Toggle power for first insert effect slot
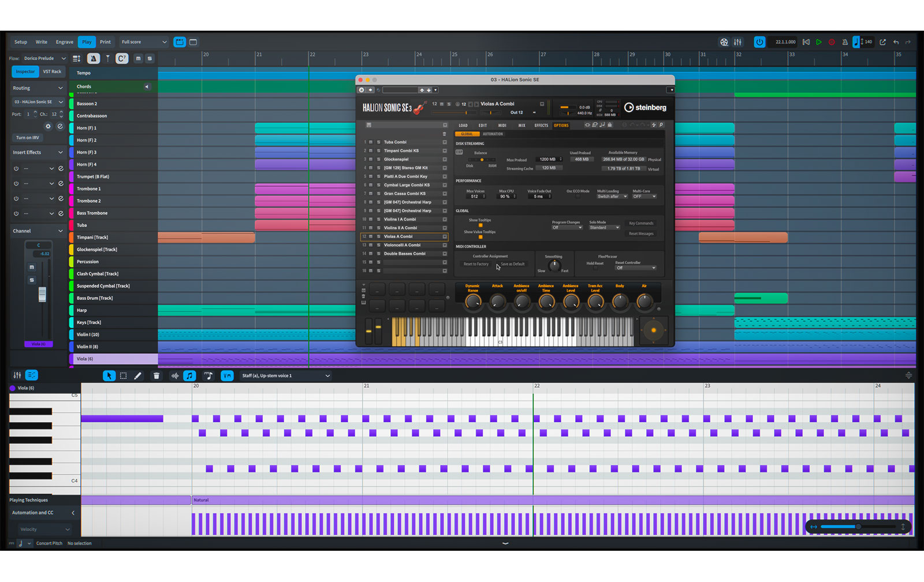This screenshot has height=582, width=924. click(x=16, y=169)
